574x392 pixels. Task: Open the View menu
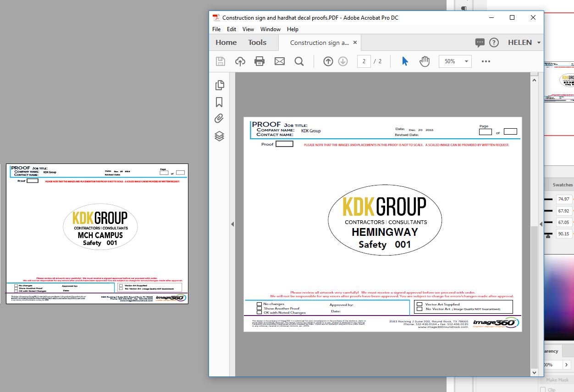tap(248, 29)
